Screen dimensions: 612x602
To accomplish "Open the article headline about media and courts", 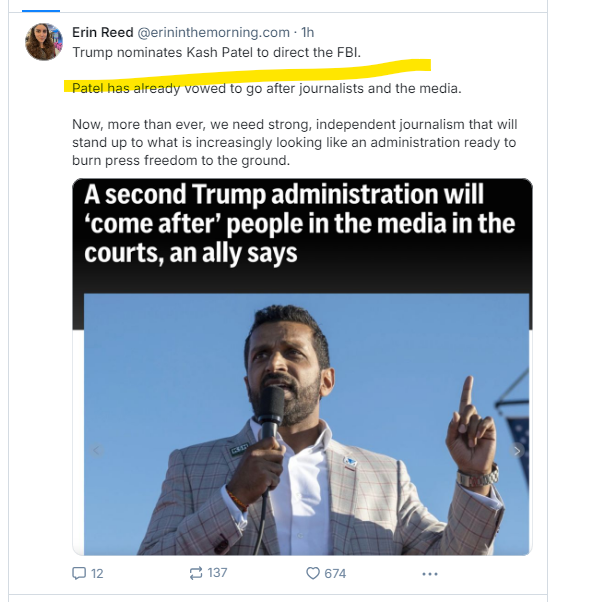I will (x=300, y=223).
